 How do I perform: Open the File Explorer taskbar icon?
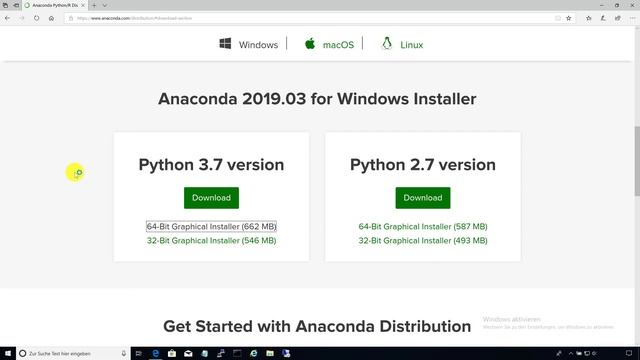pyautogui.click(x=270, y=353)
